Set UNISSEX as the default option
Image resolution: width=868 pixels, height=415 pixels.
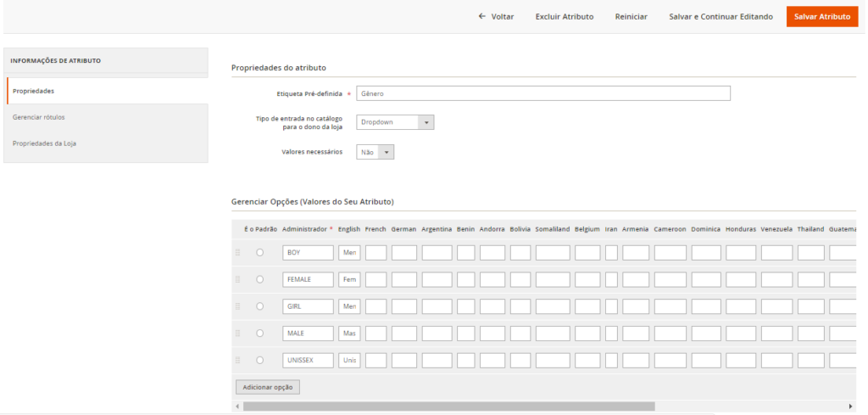pos(259,360)
